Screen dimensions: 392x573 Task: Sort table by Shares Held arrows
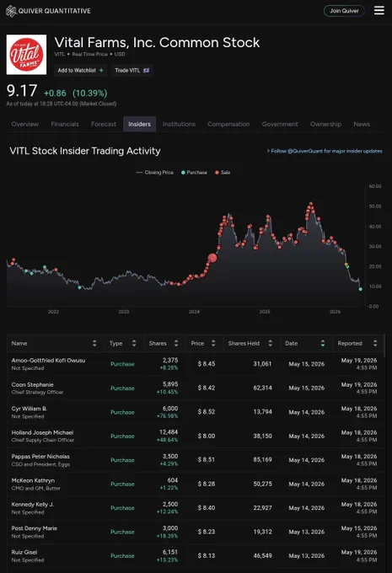(270, 343)
